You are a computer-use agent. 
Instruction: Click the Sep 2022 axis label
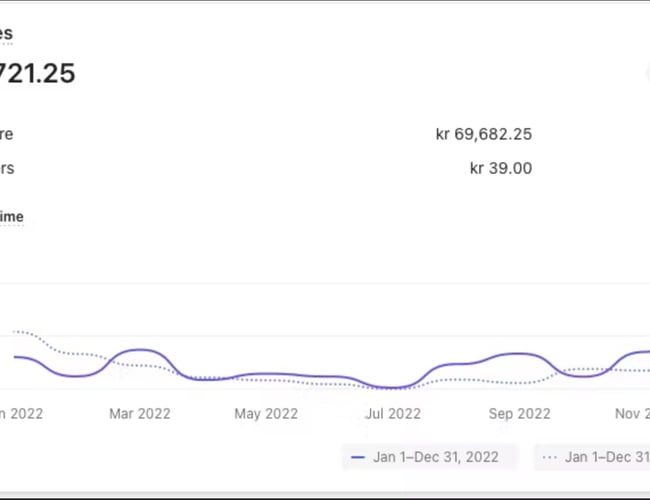(519, 413)
